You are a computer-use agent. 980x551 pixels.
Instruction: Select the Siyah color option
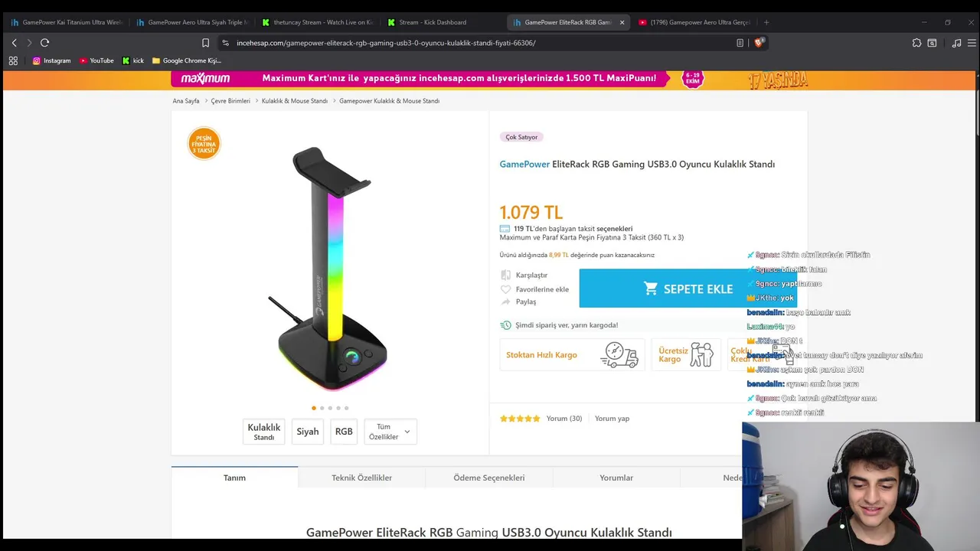click(308, 432)
